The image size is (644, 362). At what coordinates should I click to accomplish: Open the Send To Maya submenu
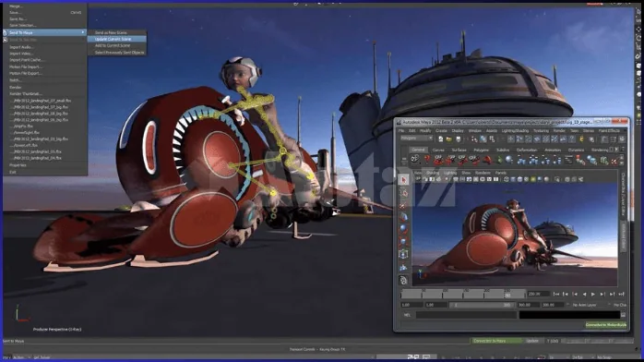tap(45, 32)
